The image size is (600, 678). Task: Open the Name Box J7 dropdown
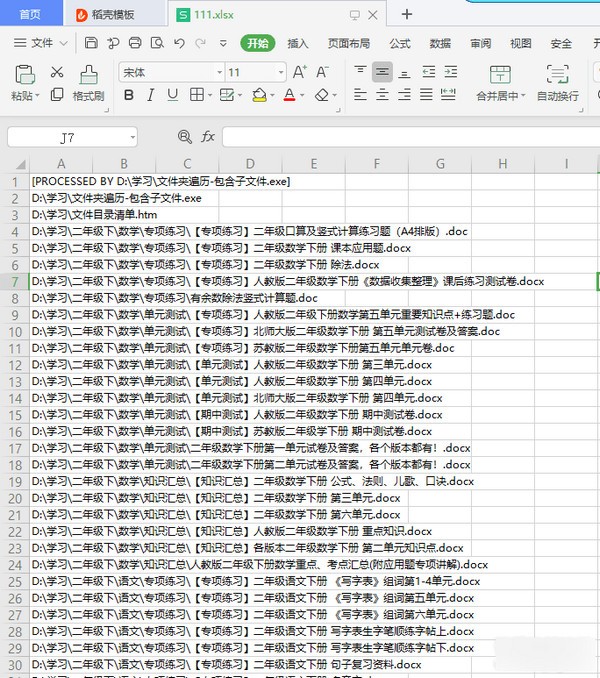click(x=132, y=138)
